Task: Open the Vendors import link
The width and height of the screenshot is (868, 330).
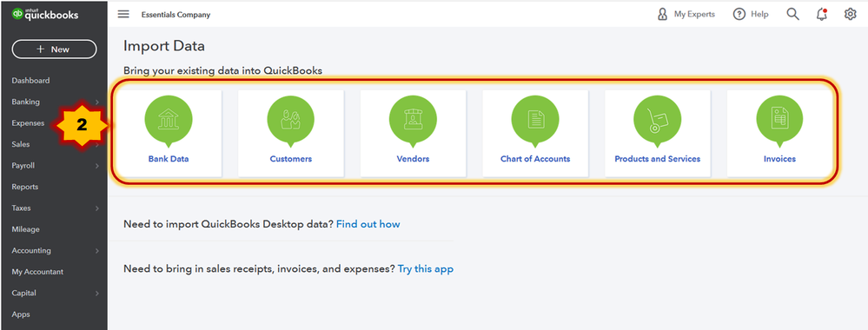Action: coord(413,159)
